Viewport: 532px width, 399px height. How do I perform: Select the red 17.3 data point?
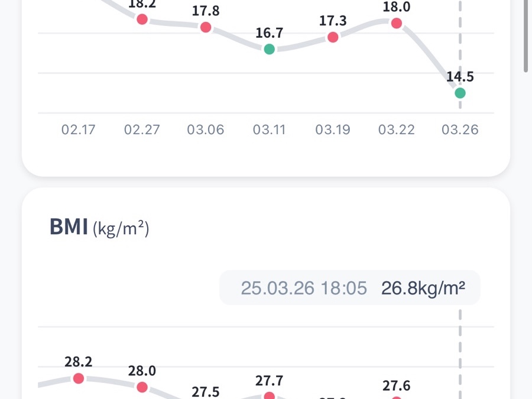coord(333,37)
